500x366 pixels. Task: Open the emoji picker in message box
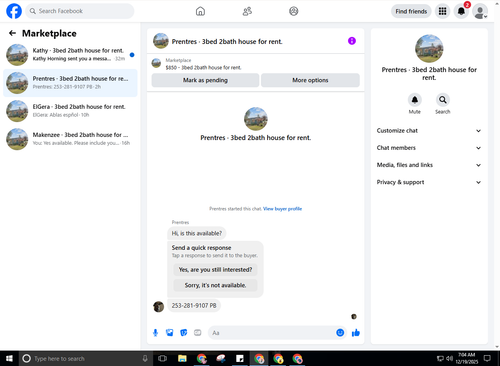tap(340, 333)
